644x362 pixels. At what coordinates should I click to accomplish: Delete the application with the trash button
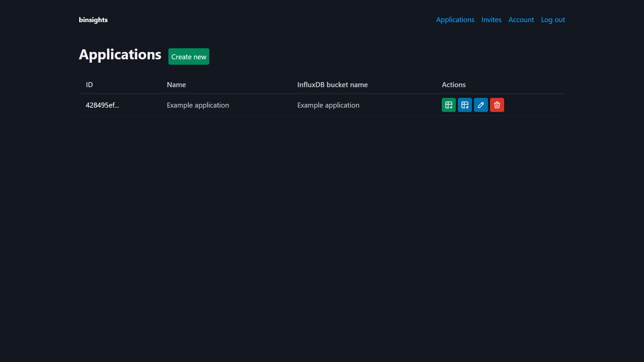(x=497, y=105)
